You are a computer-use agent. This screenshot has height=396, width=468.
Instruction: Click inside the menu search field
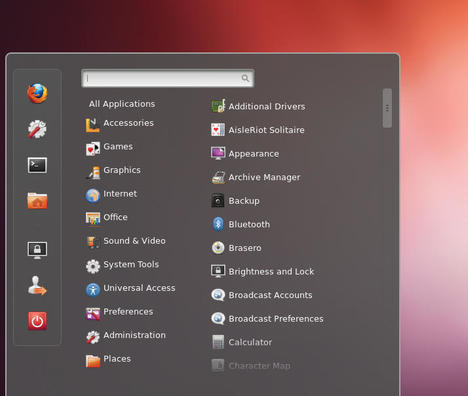(168, 78)
